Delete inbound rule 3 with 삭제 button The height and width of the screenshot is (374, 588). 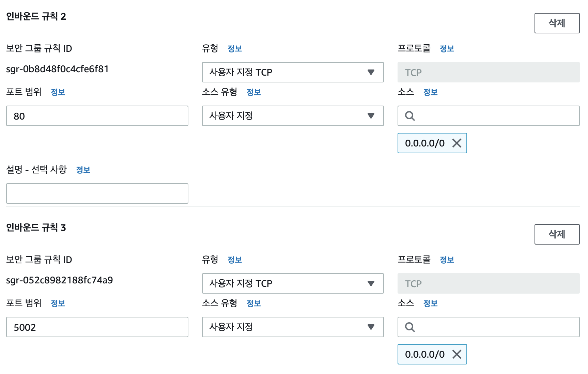(557, 234)
